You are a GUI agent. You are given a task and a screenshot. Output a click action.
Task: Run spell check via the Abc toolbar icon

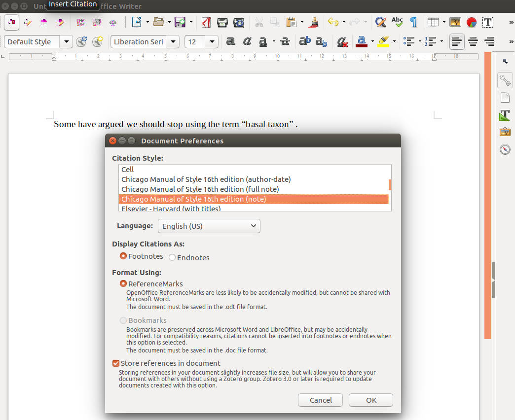(x=397, y=22)
